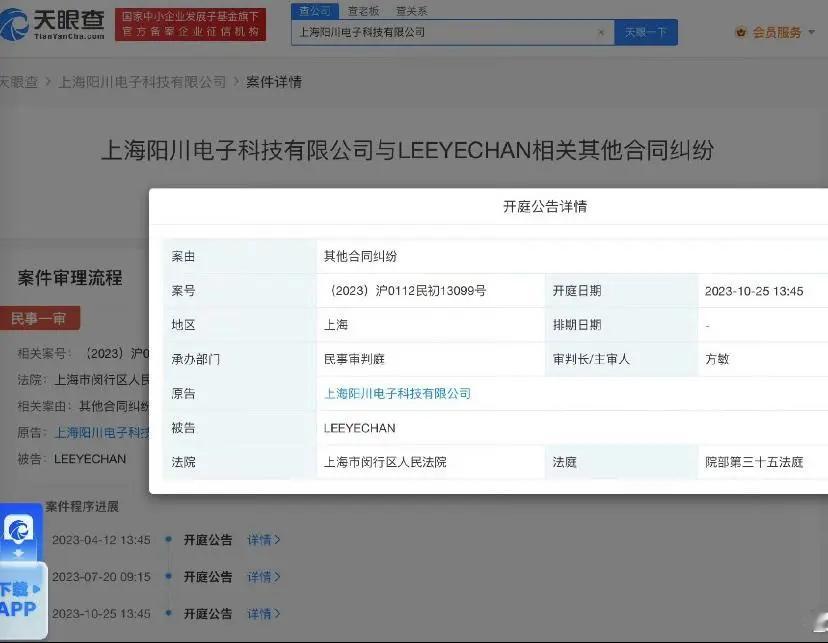
Task: Select court name 上海市闵行区人民法院 in dialog
Action: point(385,462)
